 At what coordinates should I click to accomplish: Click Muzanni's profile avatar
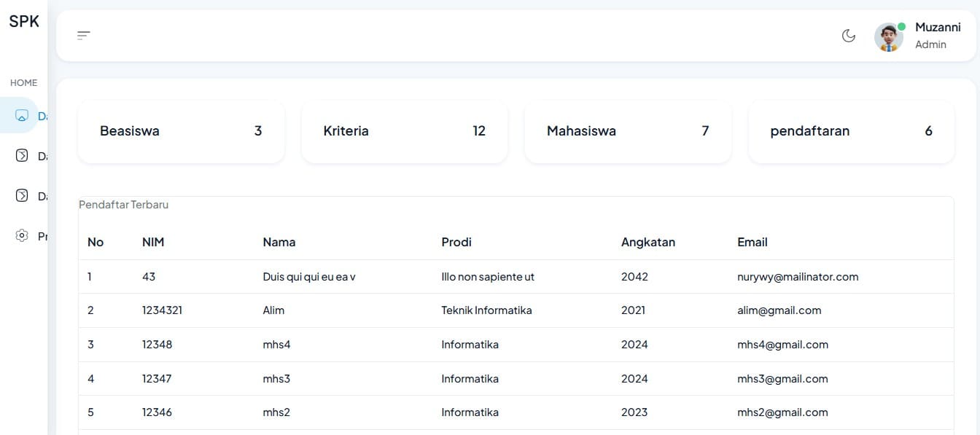(x=888, y=36)
